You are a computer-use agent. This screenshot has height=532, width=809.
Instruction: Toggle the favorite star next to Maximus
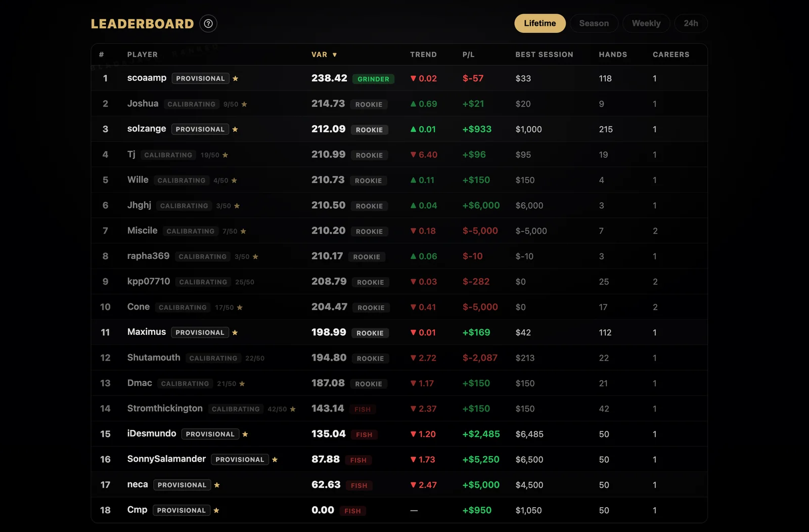click(235, 332)
